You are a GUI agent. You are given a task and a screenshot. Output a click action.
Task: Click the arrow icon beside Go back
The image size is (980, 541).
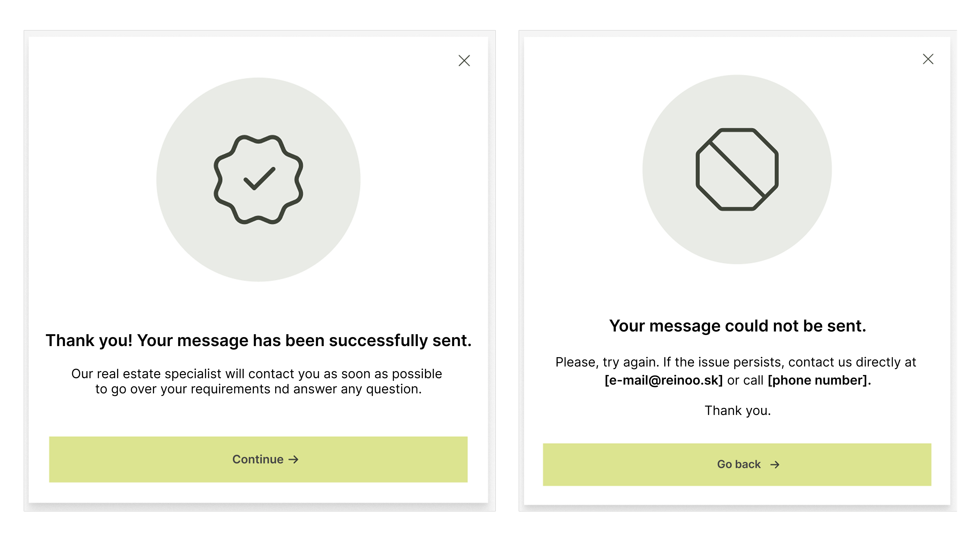[x=775, y=465]
